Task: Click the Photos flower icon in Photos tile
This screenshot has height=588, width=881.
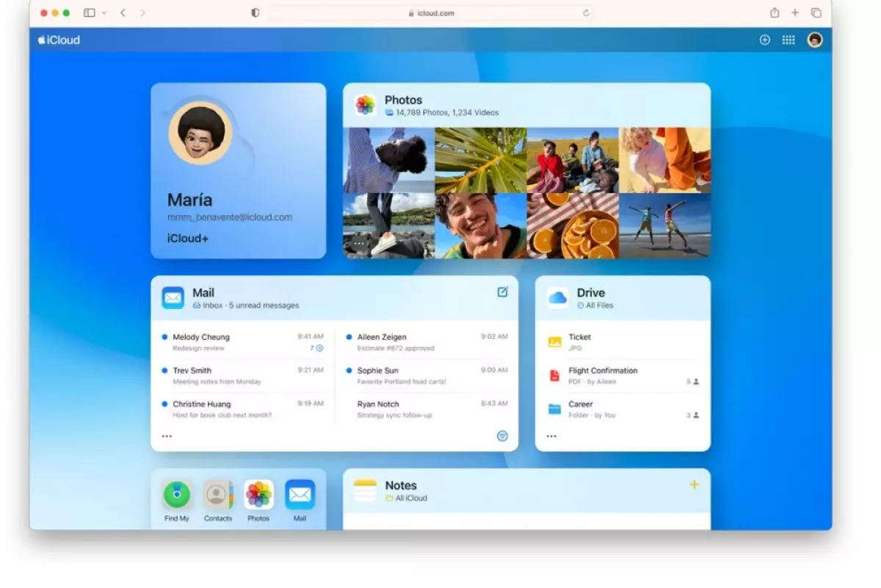Action: pos(366,105)
